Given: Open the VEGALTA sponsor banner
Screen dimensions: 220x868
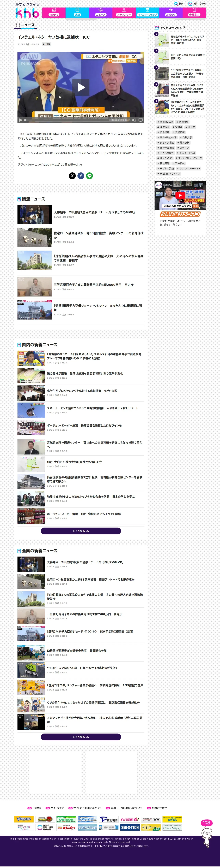Looking at the screenshot, I should pyautogui.click(x=24, y=819).
